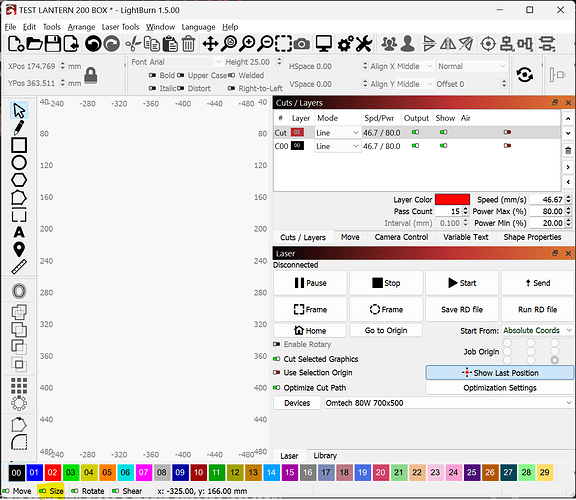Pick the blue 01 palette swatch
The image size is (576, 500).
34,472
